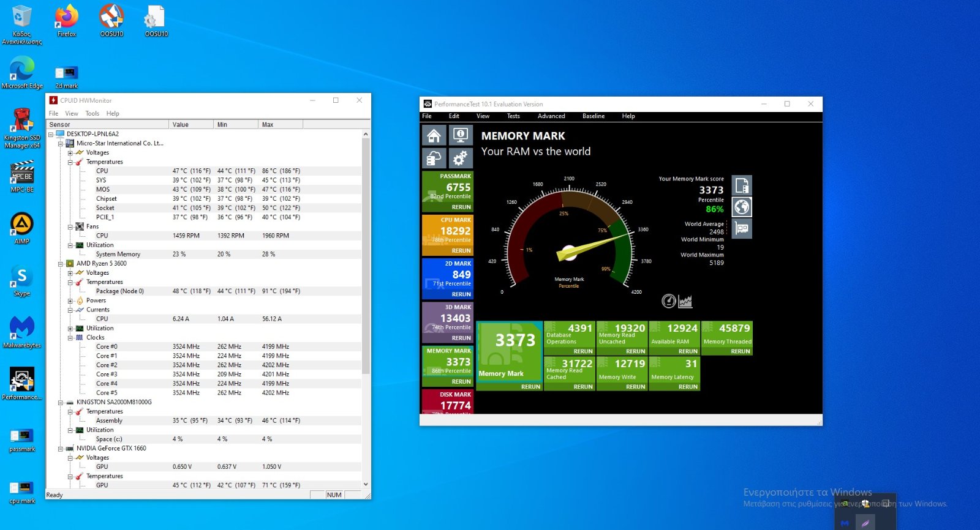Rerun the 2D MARK test
The width and height of the screenshot is (980, 530).
[x=461, y=294]
